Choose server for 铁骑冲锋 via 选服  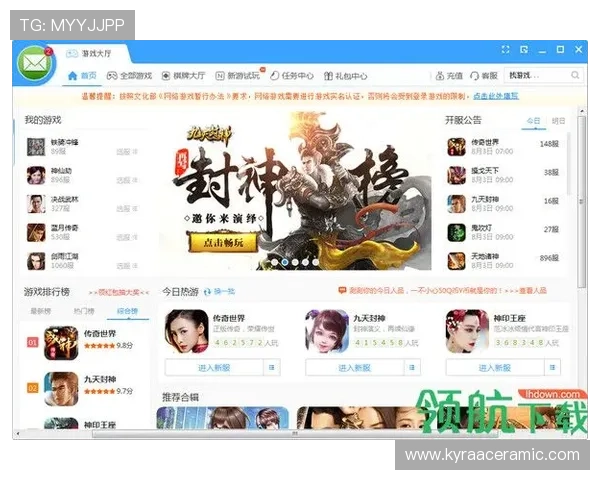(127, 152)
